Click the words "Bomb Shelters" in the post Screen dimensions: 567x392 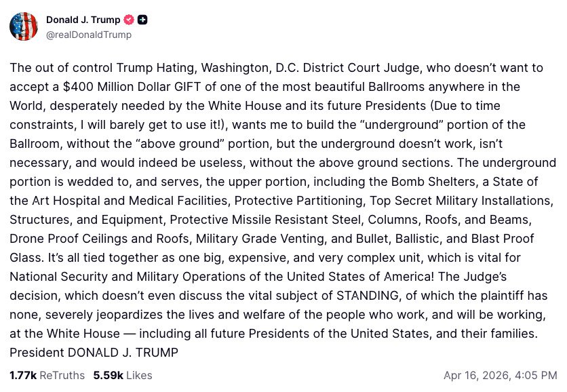(x=433, y=182)
